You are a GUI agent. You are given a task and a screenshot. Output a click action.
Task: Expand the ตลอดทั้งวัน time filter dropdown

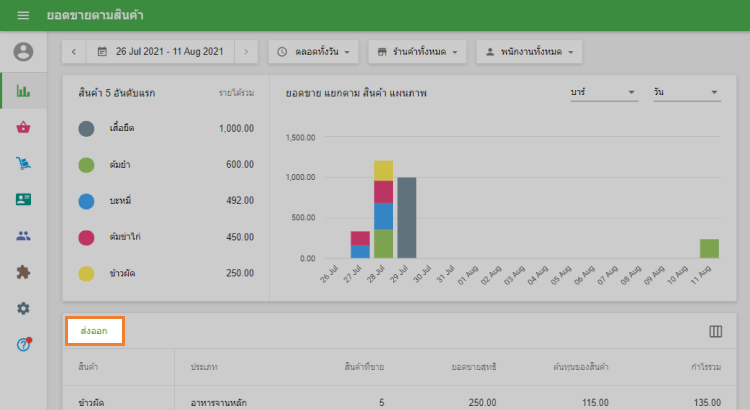(x=315, y=51)
